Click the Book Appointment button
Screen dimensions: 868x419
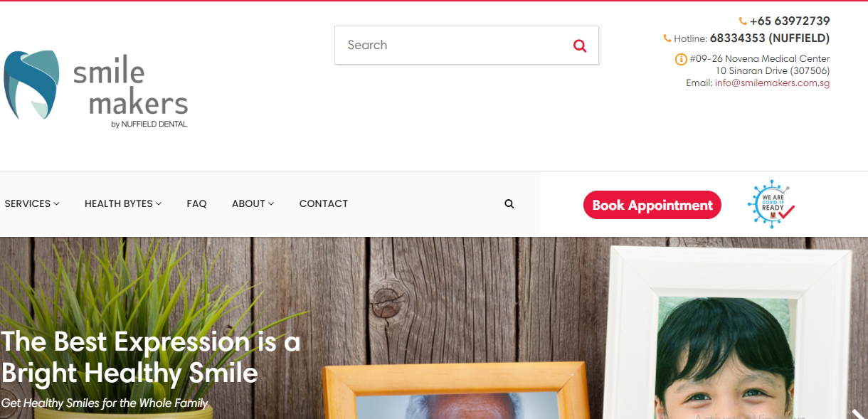coord(652,205)
